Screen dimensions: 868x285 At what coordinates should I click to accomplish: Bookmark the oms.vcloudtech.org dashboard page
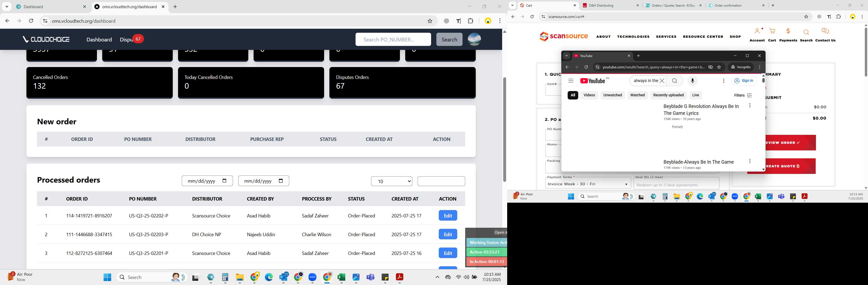pos(430,21)
